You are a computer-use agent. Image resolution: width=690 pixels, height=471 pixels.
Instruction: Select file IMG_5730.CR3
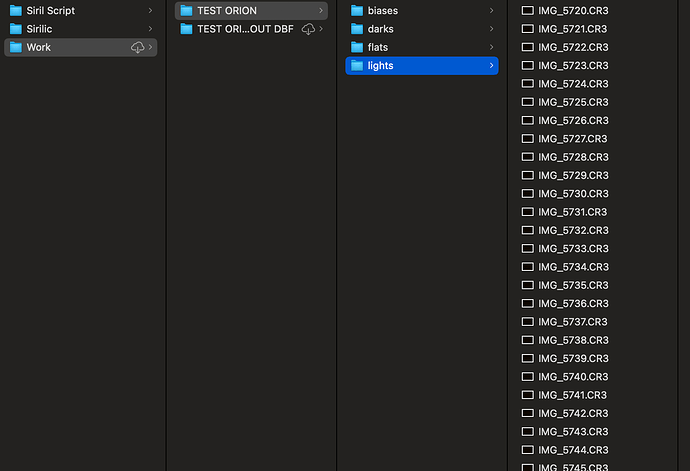click(x=572, y=194)
